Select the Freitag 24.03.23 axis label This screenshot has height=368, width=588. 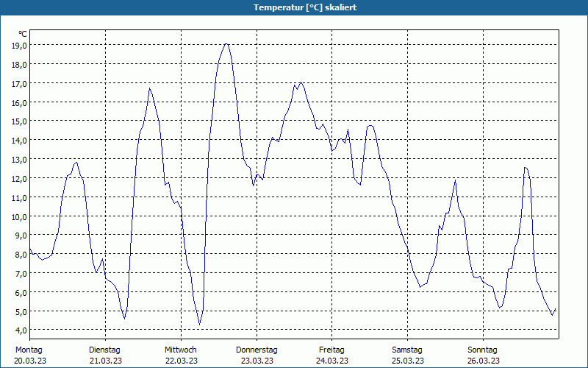click(x=332, y=355)
